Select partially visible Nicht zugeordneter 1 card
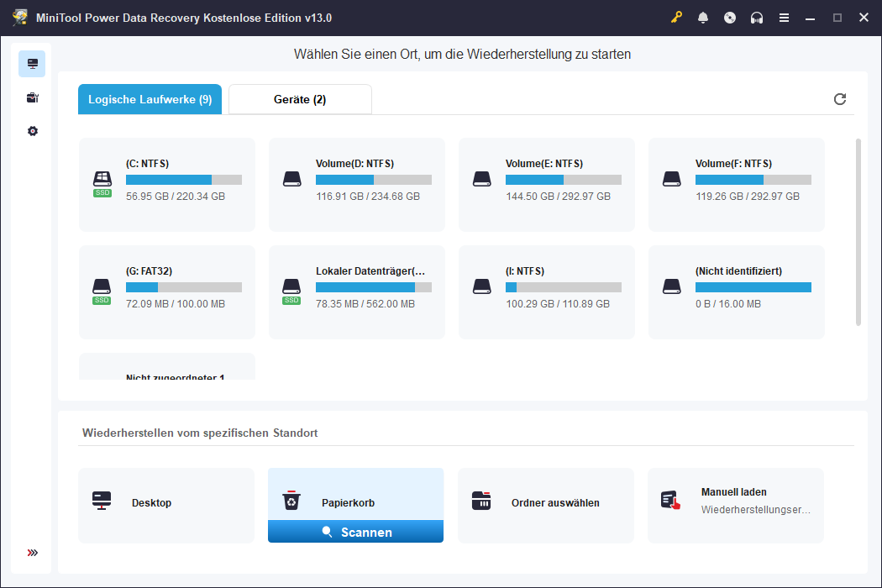Image resolution: width=882 pixels, height=588 pixels. pyautogui.click(x=167, y=367)
